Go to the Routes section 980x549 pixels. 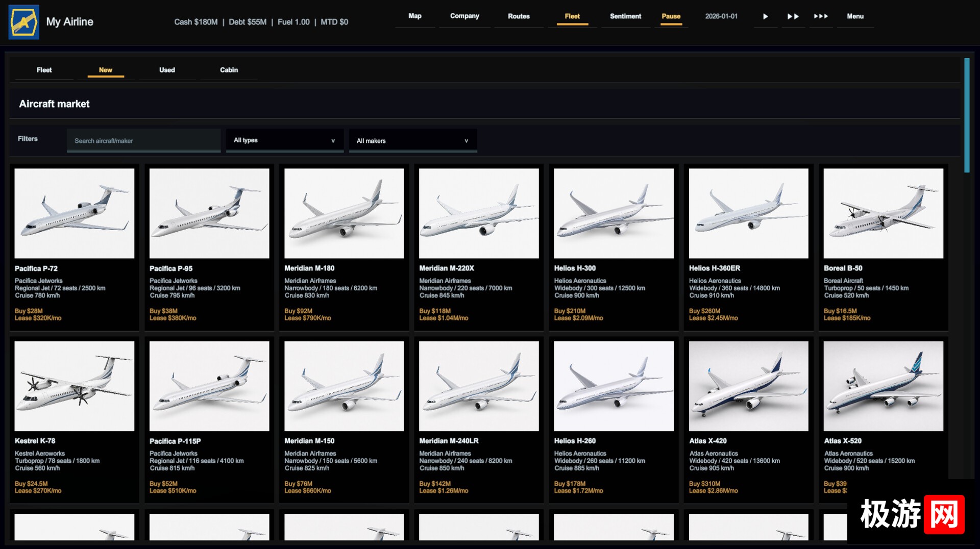pyautogui.click(x=519, y=16)
